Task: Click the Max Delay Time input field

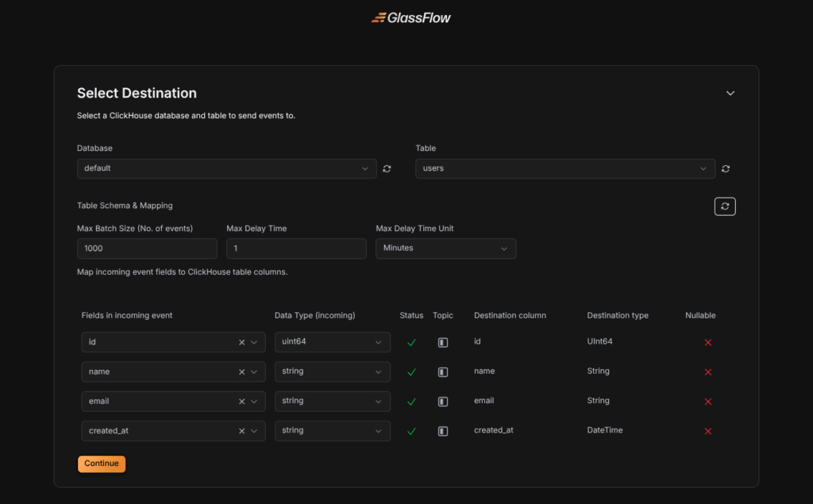Action: 296,248
